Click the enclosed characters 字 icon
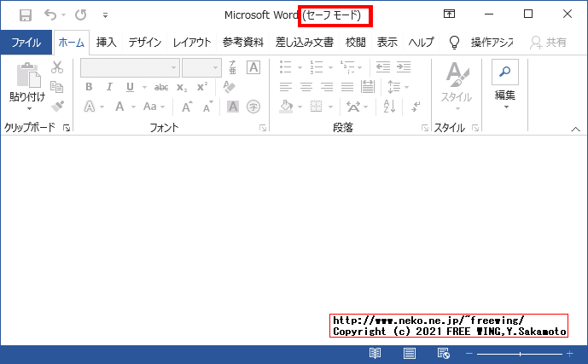 pos(253,107)
